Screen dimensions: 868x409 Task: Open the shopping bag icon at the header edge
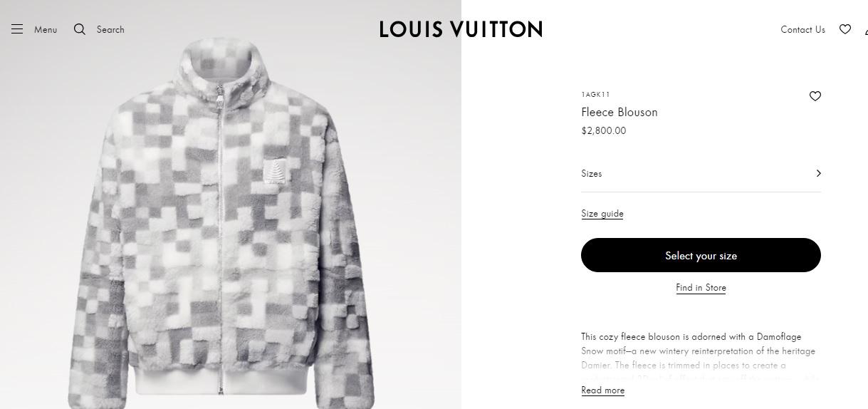(866, 31)
